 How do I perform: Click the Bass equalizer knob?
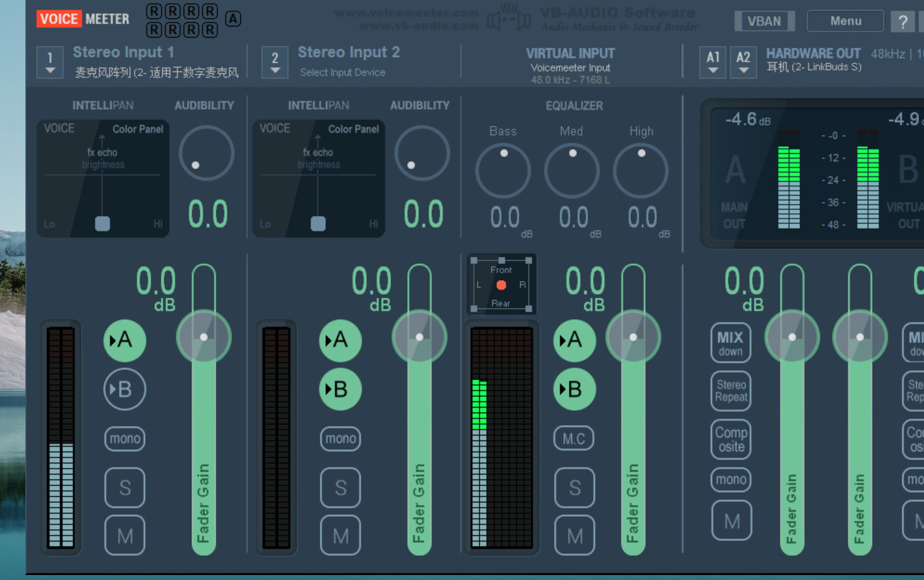pyautogui.click(x=503, y=170)
